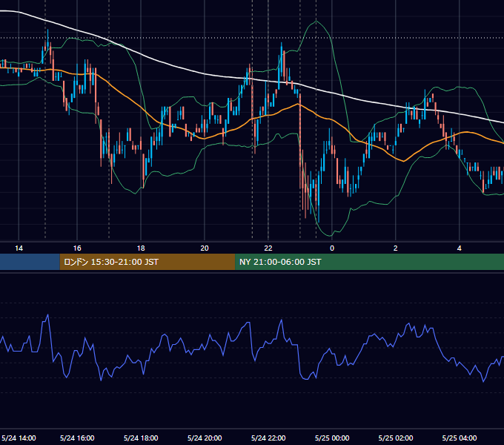Image resolution: width=504 pixels, height=445 pixels.
Task: Click the 5/25 04:00 date label
Action: pos(460,438)
